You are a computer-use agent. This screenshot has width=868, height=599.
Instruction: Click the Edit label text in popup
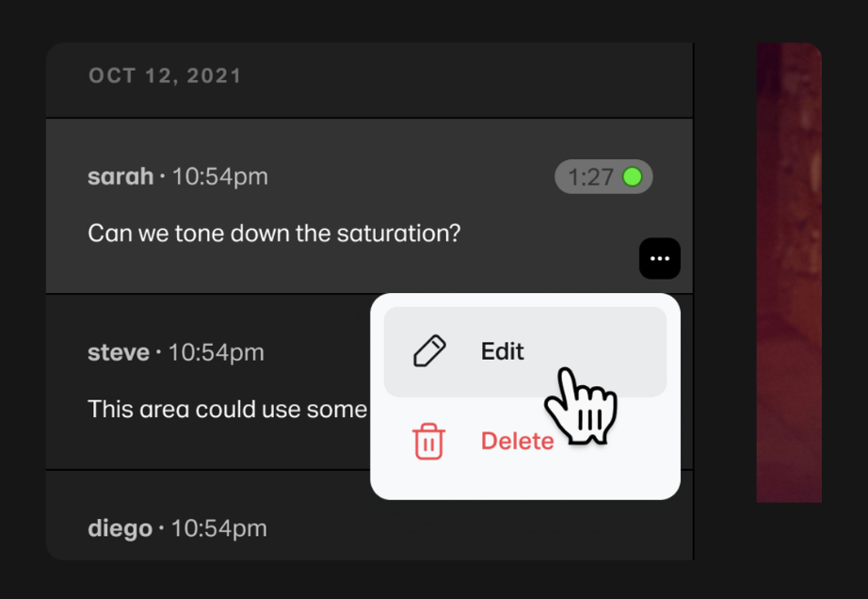[x=502, y=351]
